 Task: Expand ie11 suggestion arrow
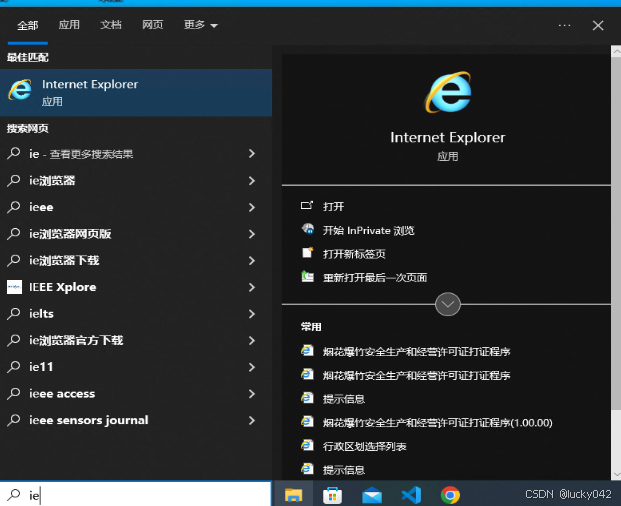click(252, 367)
